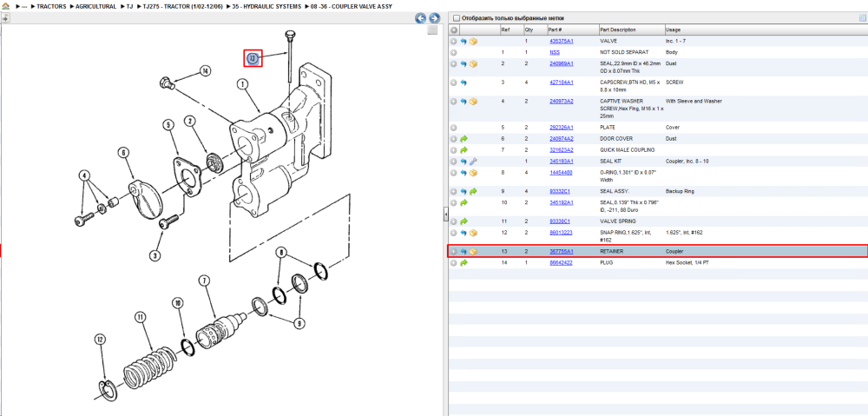Navigate to AGRICULTURAL in breadcrumb
The width and height of the screenshot is (868, 416).
[x=95, y=7]
